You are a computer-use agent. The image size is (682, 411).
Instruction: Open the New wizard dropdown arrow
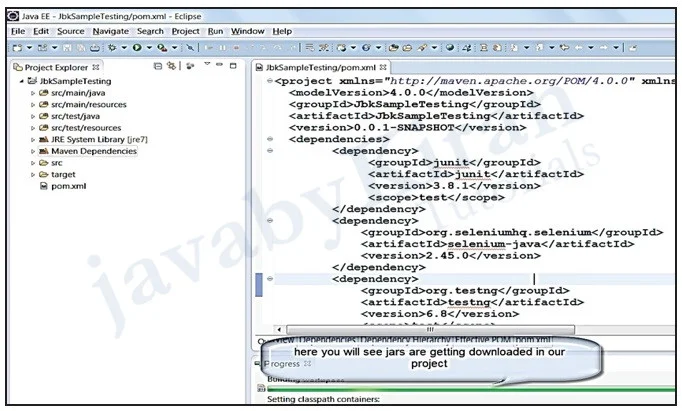(x=29, y=48)
